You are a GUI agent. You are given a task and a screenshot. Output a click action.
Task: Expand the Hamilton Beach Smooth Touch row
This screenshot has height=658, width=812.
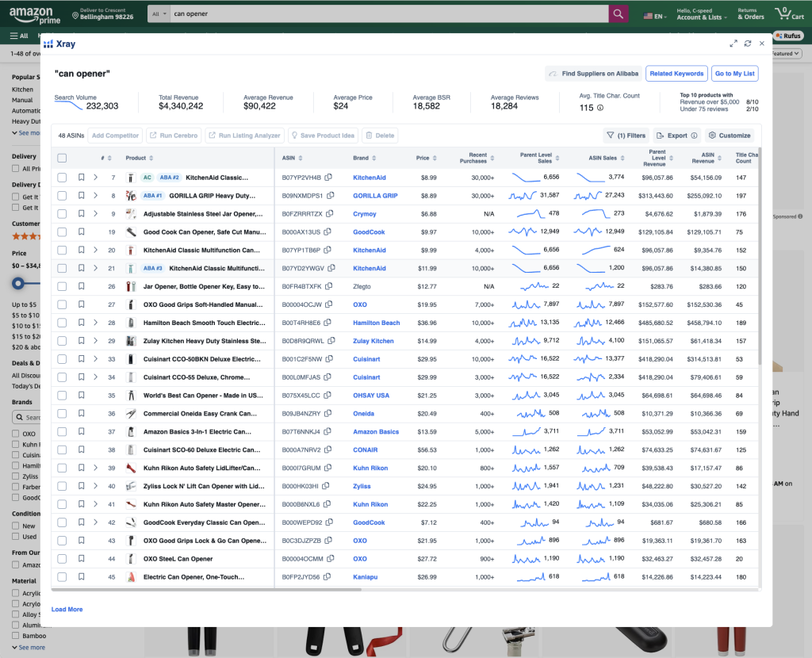(x=96, y=323)
